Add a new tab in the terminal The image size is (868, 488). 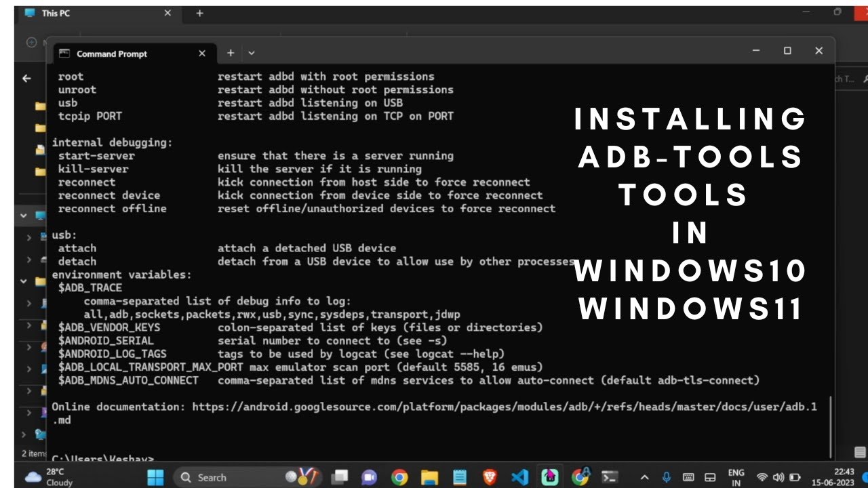(231, 53)
